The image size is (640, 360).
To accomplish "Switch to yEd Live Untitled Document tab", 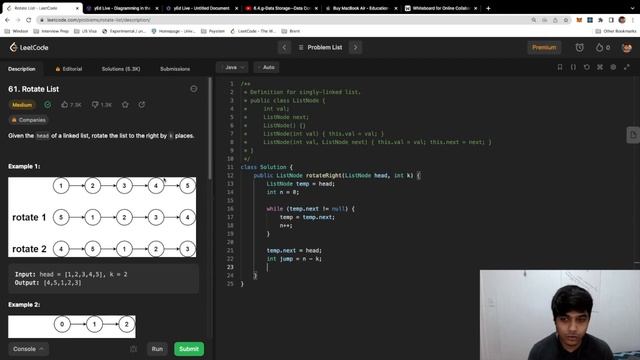I will (202, 8).
